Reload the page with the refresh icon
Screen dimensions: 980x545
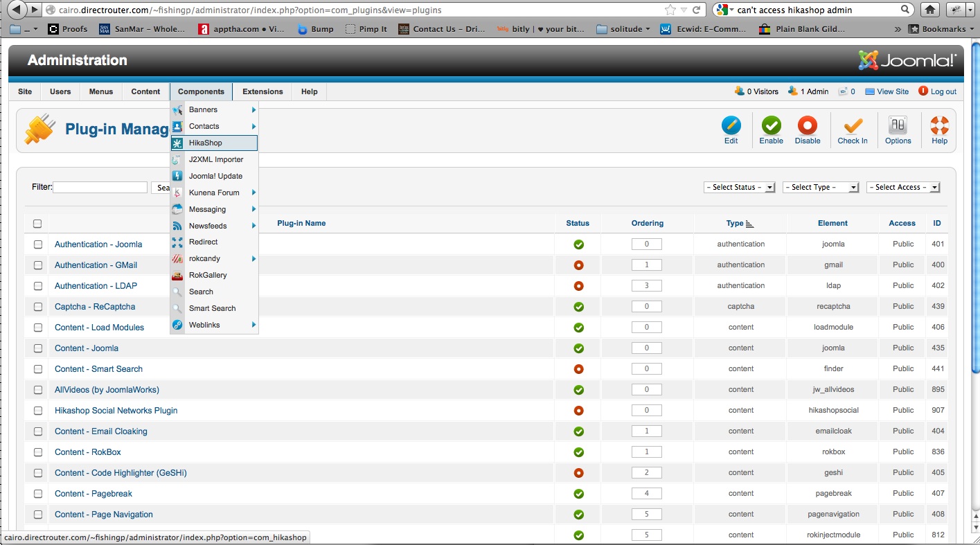(697, 10)
